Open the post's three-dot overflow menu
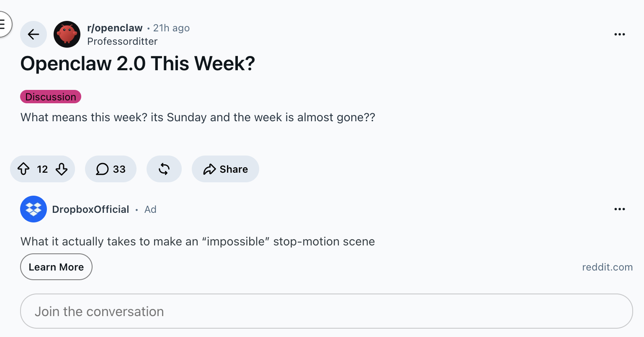This screenshot has height=337, width=644. pyautogui.click(x=620, y=34)
